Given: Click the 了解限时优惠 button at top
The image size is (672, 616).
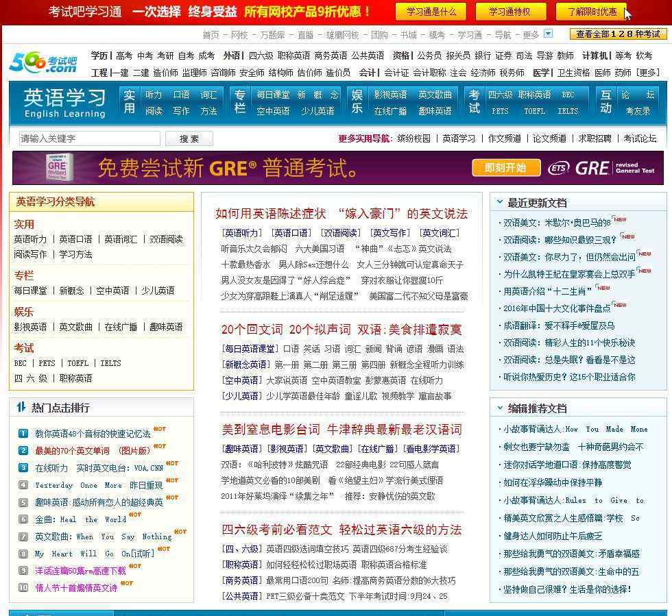Looking at the screenshot, I should coord(591,12).
